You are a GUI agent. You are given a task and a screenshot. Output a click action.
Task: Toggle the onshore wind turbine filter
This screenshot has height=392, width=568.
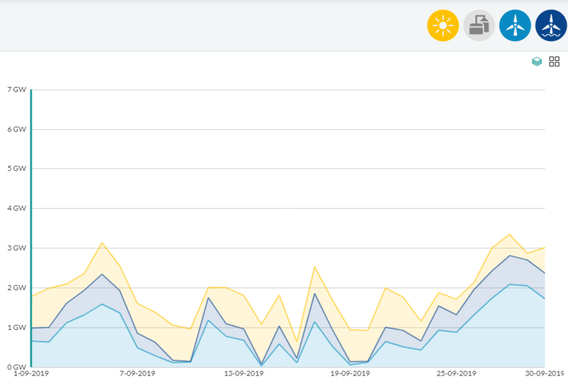point(515,26)
